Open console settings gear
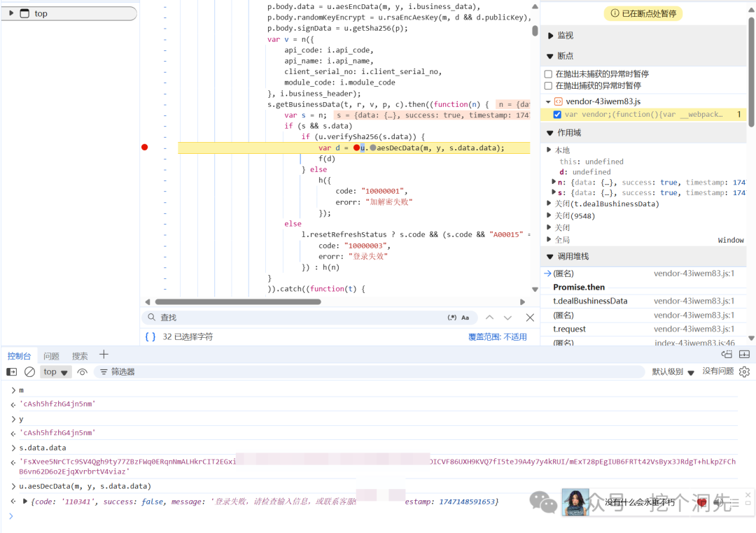The width and height of the screenshot is (756, 533). (x=744, y=371)
